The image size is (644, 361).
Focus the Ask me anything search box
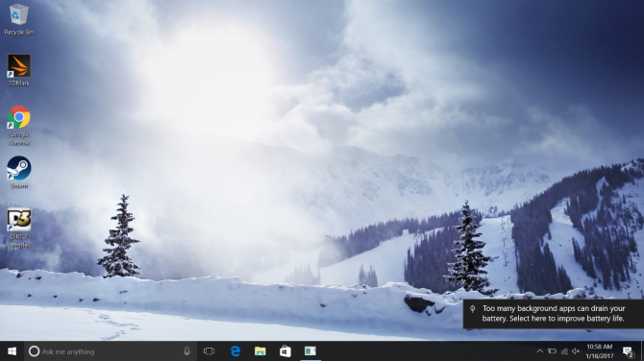(x=111, y=351)
